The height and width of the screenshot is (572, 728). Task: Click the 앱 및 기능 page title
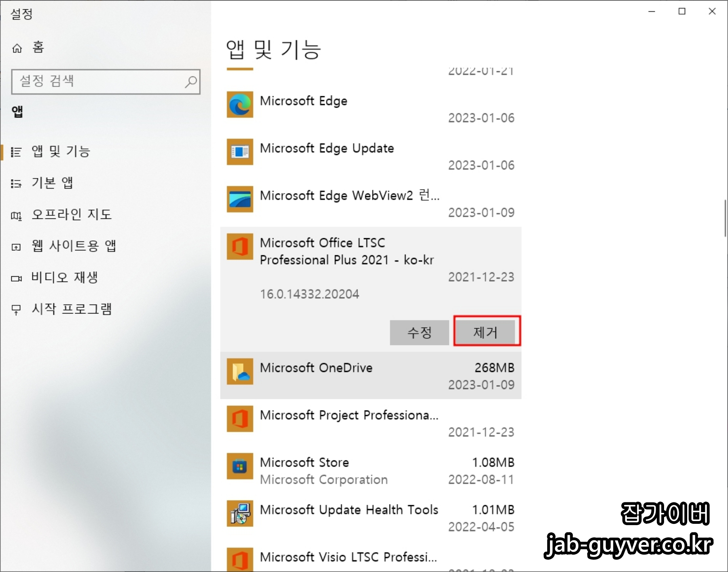coord(273,50)
